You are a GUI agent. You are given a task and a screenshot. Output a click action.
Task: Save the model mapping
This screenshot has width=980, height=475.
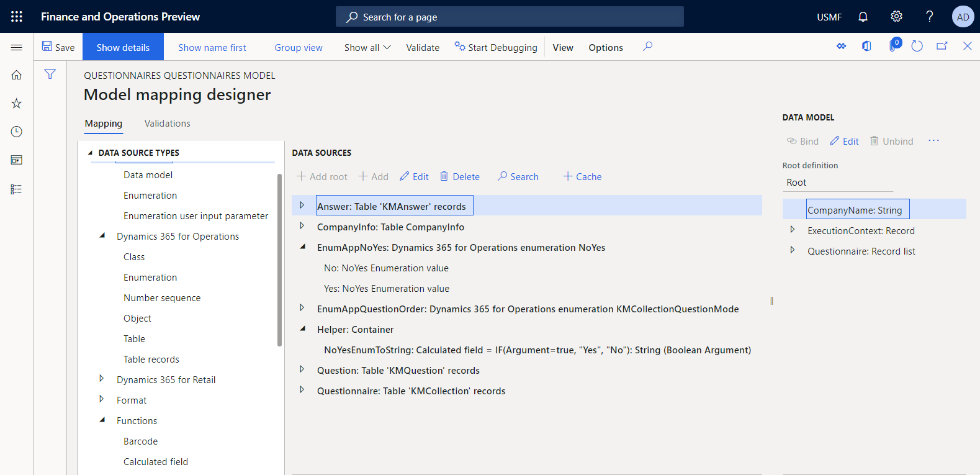[x=58, y=47]
